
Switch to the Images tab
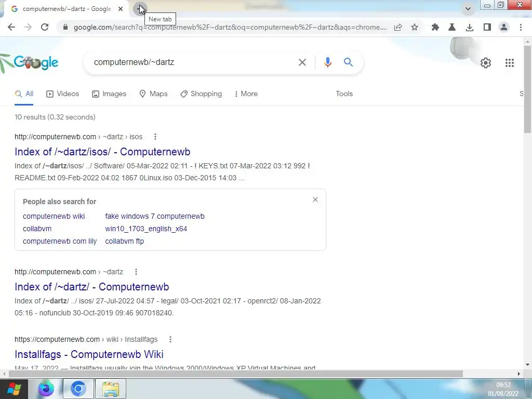109,94
